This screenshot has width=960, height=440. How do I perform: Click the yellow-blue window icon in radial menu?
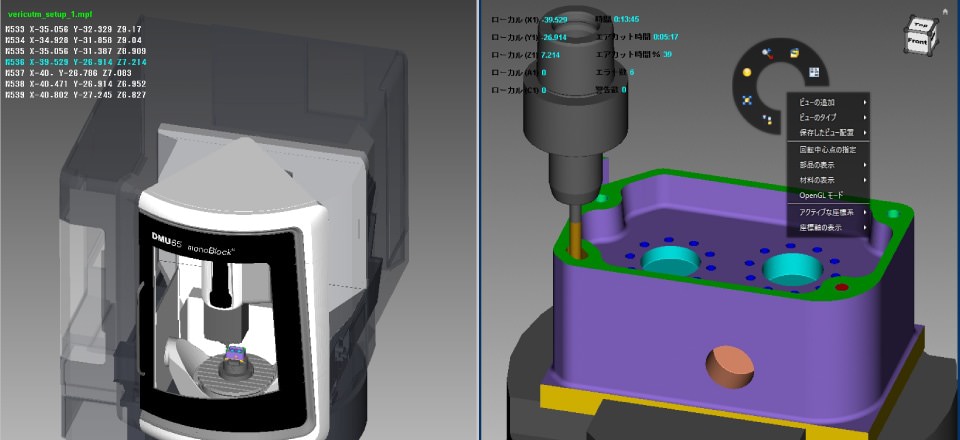(794, 52)
